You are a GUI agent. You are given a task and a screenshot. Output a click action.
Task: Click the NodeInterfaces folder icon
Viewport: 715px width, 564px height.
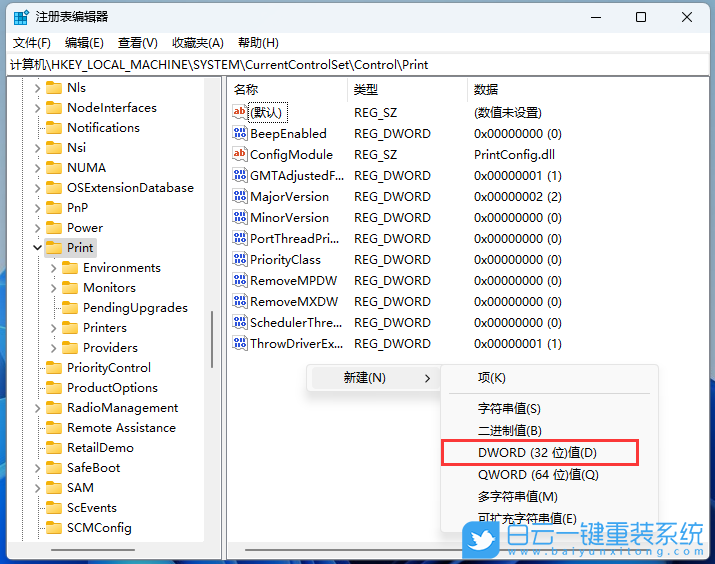54,108
